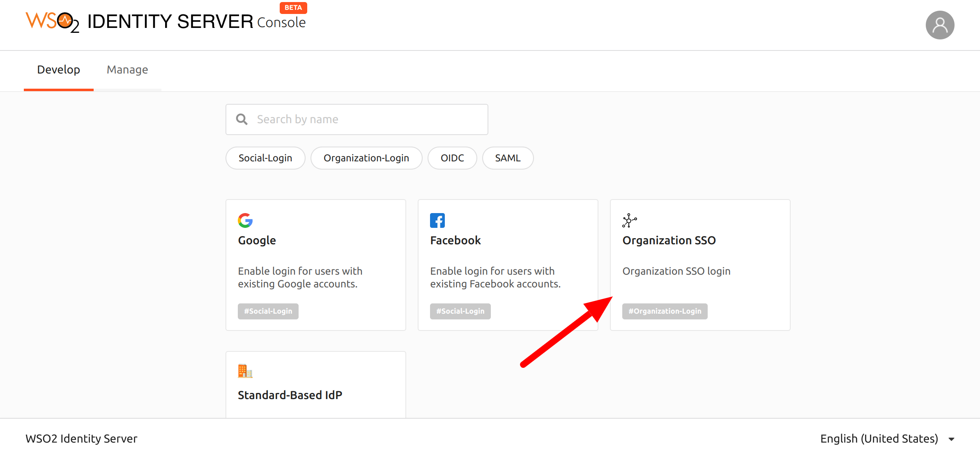
Task: Expand the English language dropdown arrow
Action: click(x=951, y=439)
